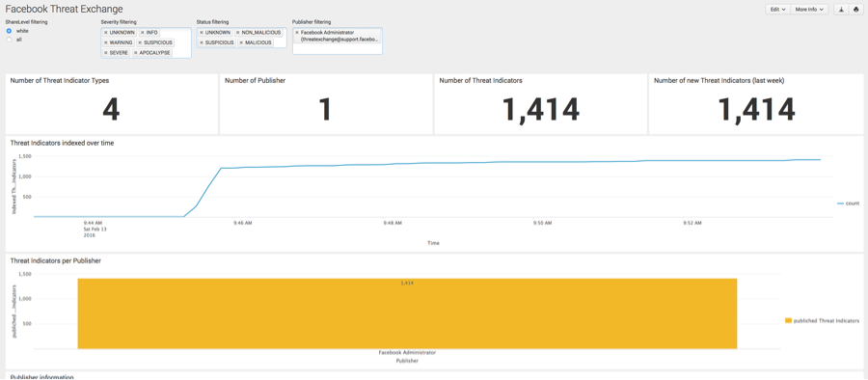Remove NON_MALICIOUS tag from Status filtering
Viewport: 868px width, 380px height.
click(238, 33)
